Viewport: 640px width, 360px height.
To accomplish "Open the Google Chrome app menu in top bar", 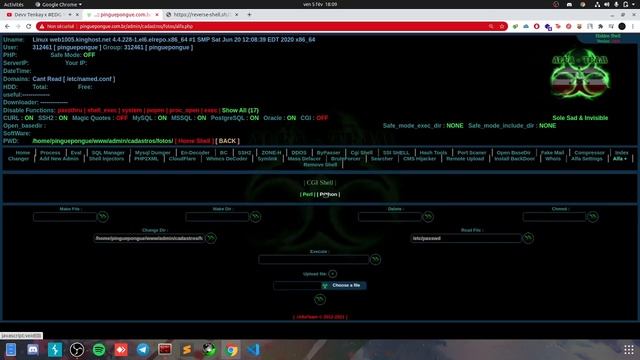I will pos(58,4).
